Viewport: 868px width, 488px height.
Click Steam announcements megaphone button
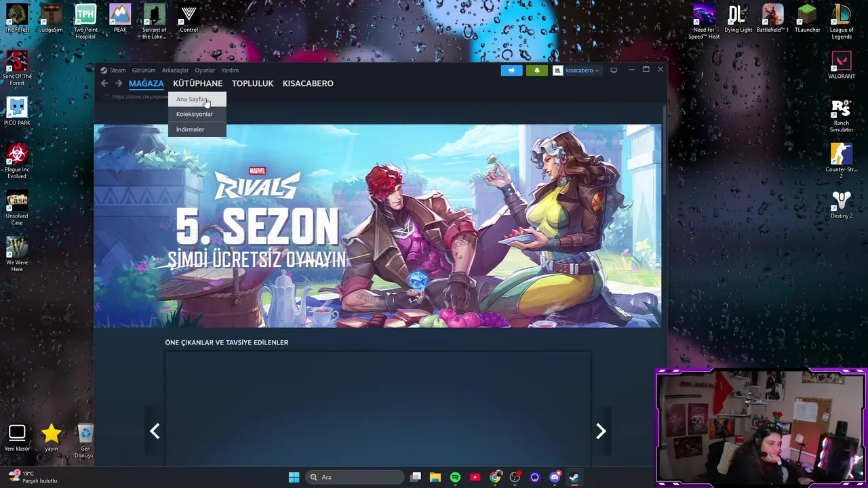coord(511,70)
